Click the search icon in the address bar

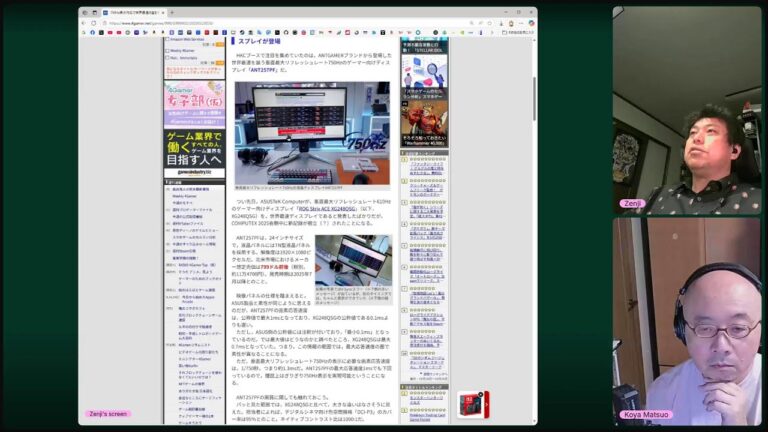471,23
